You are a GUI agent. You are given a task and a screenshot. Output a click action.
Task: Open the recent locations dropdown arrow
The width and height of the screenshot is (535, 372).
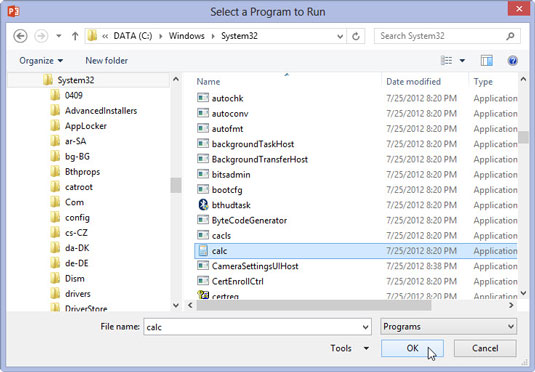(x=59, y=36)
